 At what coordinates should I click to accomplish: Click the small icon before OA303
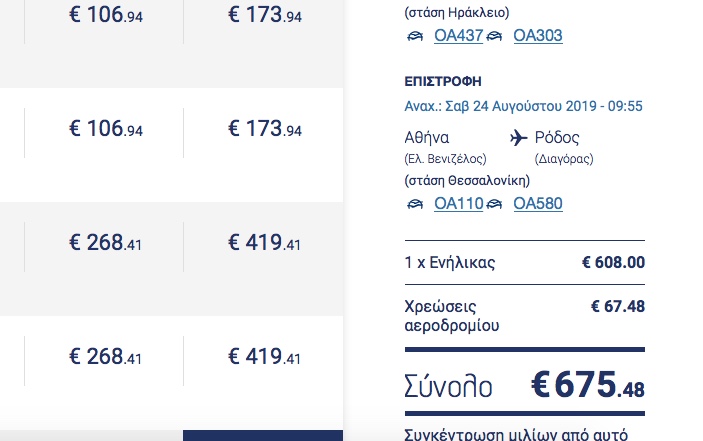point(493,37)
